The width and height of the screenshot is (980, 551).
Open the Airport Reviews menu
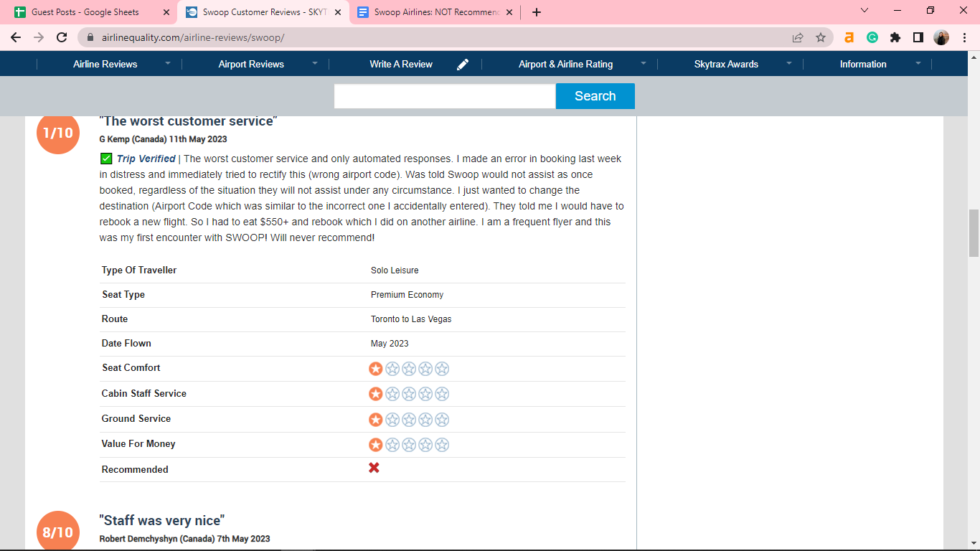point(251,64)
